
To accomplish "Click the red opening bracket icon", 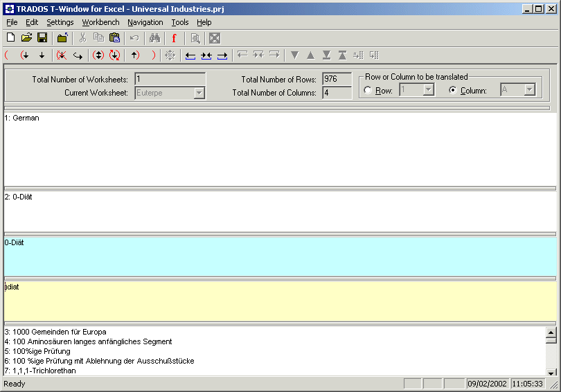I will click(7, 55).
